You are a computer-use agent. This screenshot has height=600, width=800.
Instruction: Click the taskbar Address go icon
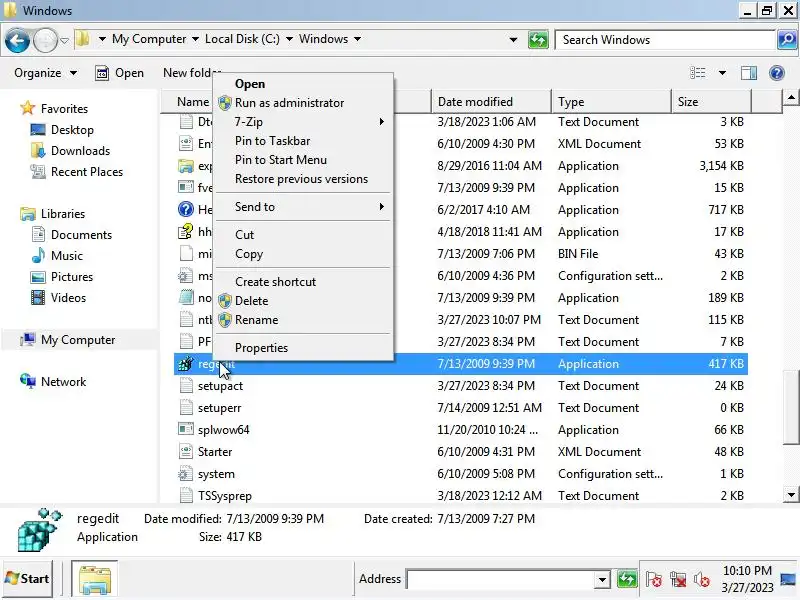pyautogui.click(x=627, y=579)
